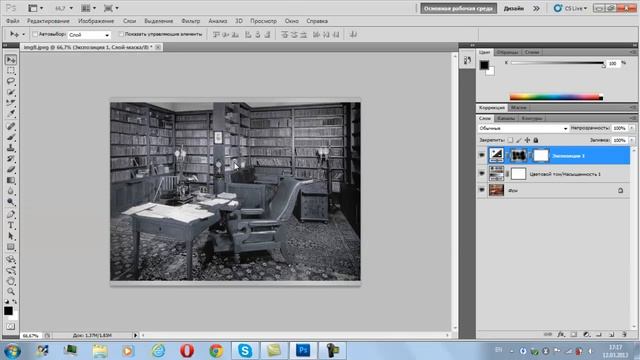Open the Автовыбор Слой dropdown
The height and width of the screenshot is (360, 640).
pyautogui.click(x=89, y=35)
